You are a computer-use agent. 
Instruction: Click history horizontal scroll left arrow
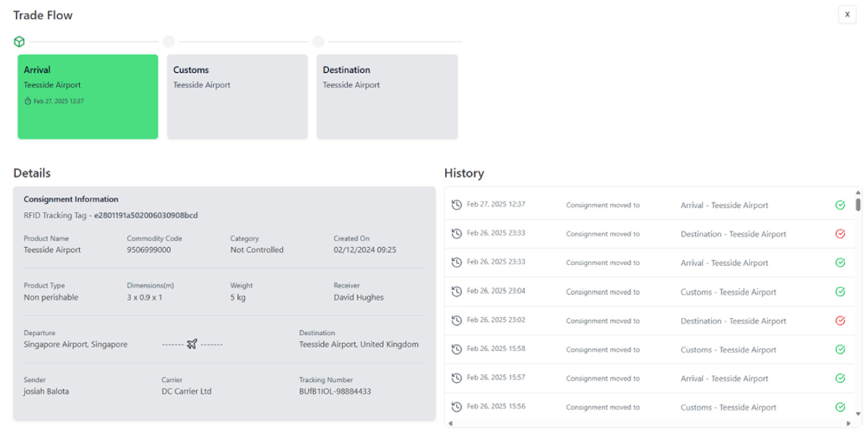451,423
